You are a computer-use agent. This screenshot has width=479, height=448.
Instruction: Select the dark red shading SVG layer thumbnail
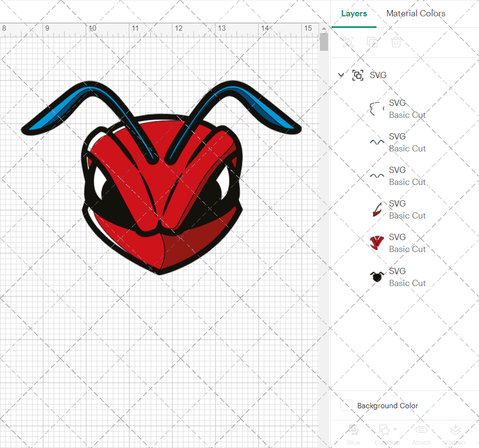[x=377, y=210]
